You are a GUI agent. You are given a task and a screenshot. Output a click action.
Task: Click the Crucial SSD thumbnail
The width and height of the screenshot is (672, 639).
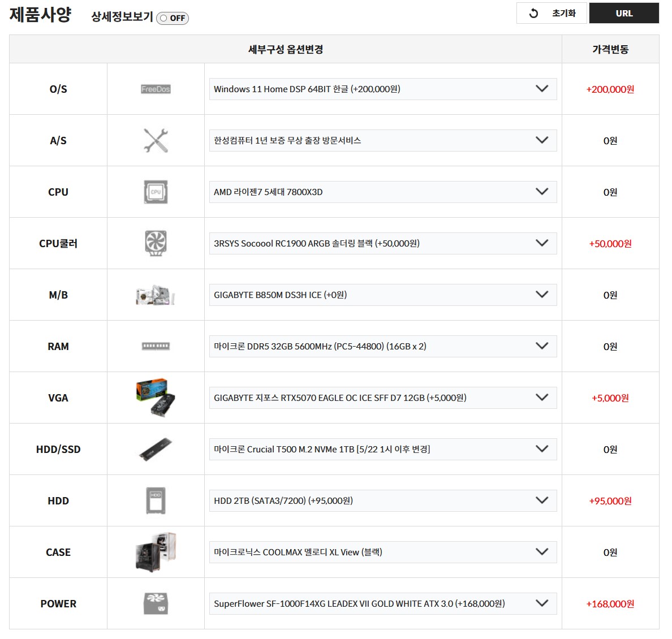[156, 449]
